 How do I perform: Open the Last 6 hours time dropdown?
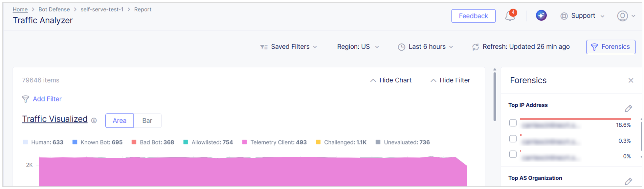point(426,47)
